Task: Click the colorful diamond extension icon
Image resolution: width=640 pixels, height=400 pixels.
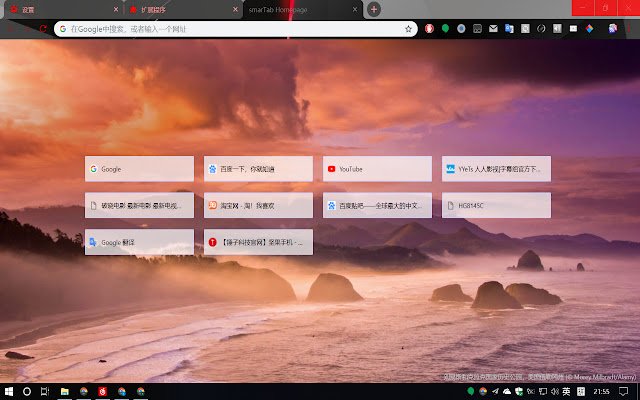Action: (589, 28)
